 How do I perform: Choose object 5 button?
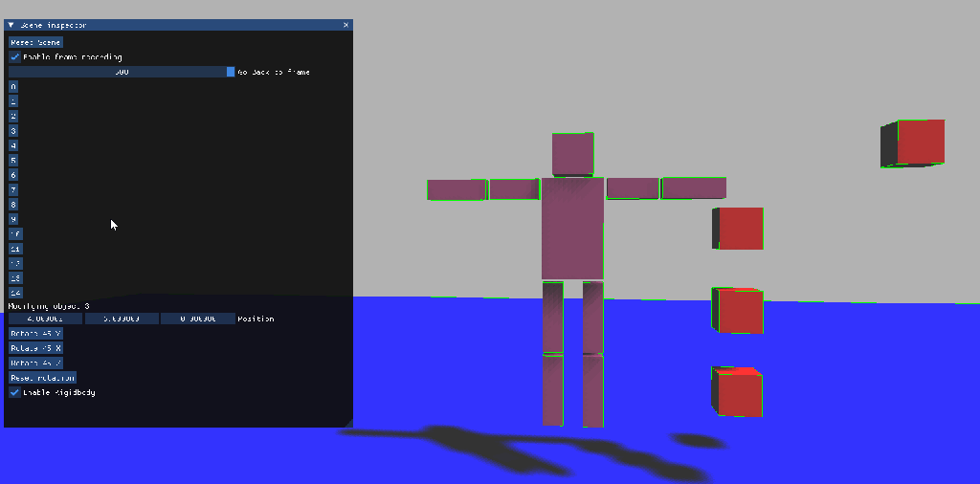coord(13,161)
